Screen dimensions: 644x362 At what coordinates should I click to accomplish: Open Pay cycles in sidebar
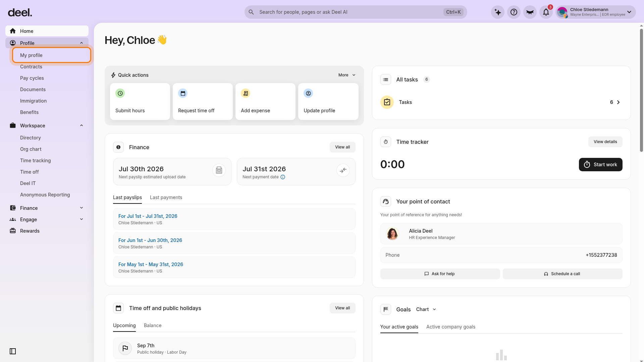point(32,78)
